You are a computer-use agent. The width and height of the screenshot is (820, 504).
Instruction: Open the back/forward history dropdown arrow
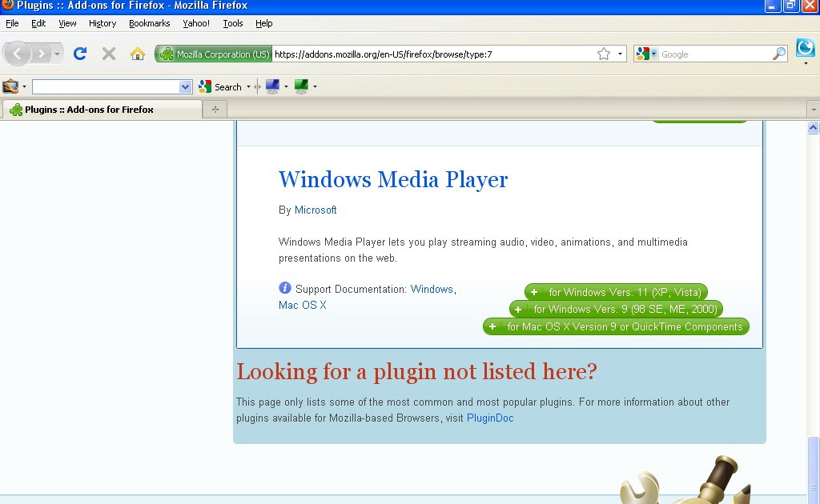(57, 54)
